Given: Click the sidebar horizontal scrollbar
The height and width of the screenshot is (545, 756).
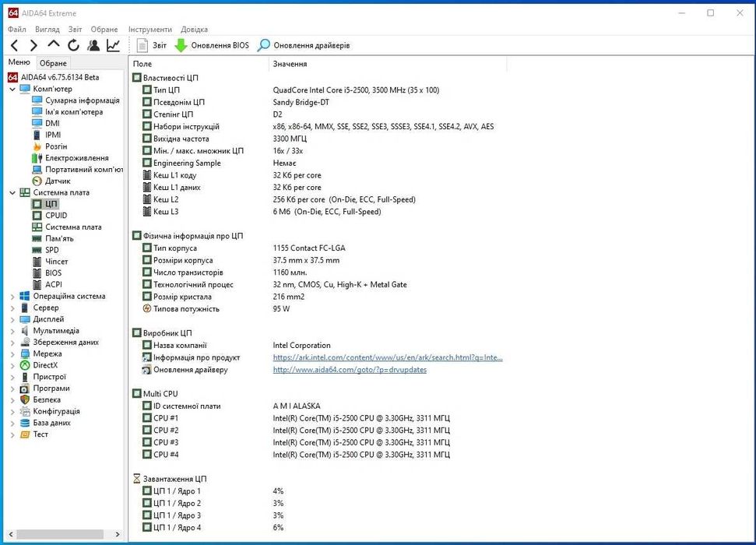Looking at the screenshot, I should pos(61,534).
